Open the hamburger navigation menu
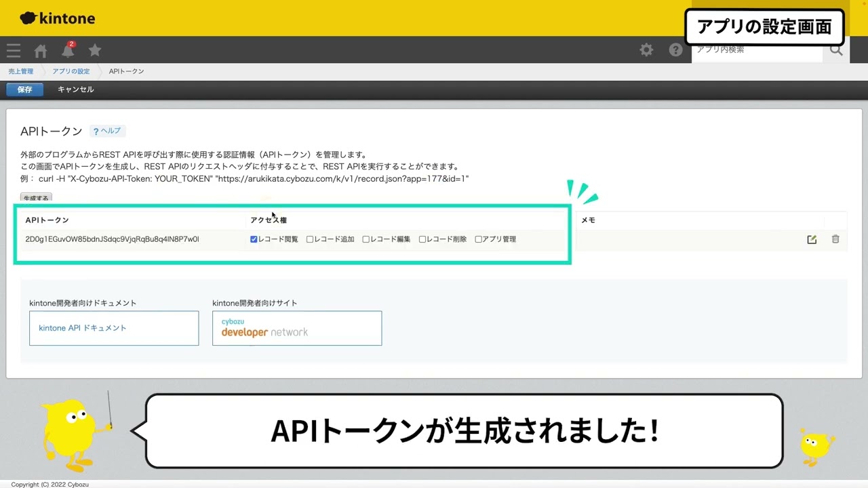This screenshot has width=868, height=488. click(x=14, y=50)
